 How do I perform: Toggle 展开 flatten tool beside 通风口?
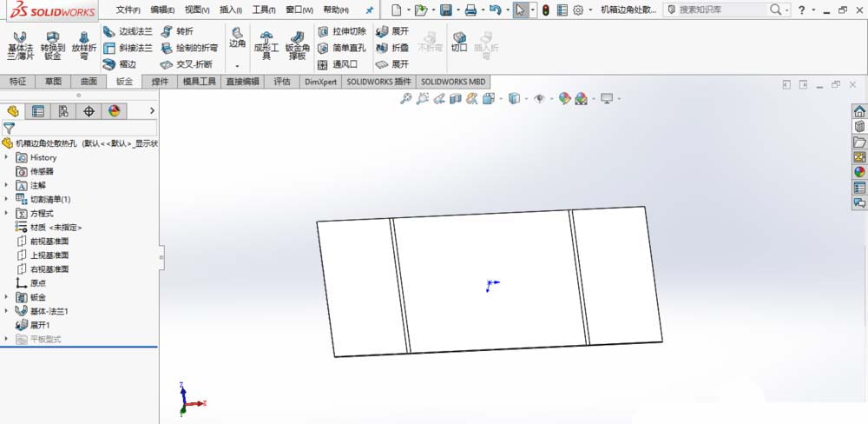pos(392,64)
